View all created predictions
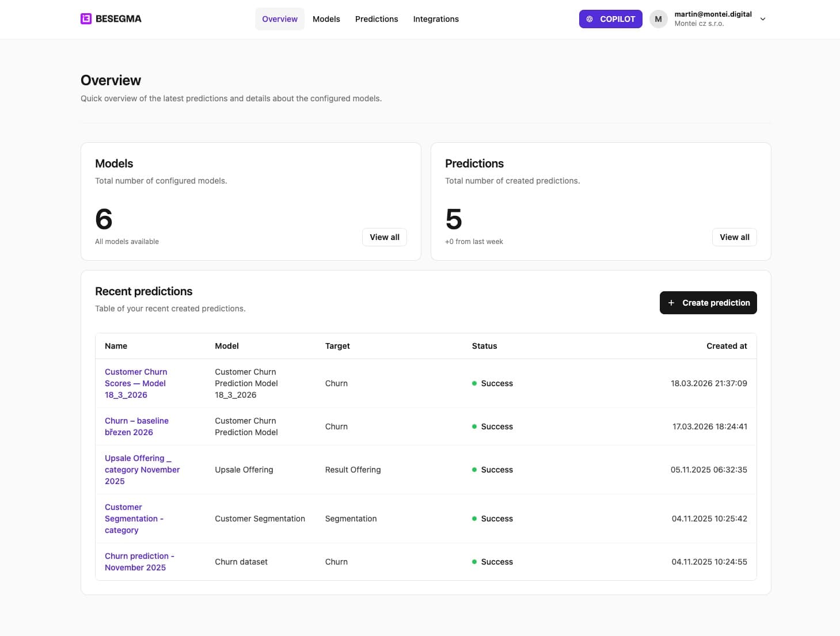This screenshot has height=636, width=840. pos(734,237)
